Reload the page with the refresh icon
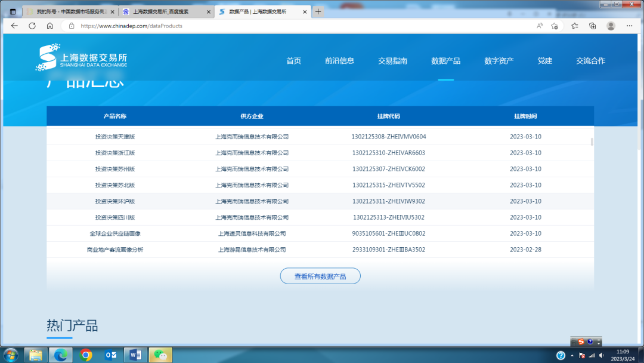 click(x=32, y=26)
